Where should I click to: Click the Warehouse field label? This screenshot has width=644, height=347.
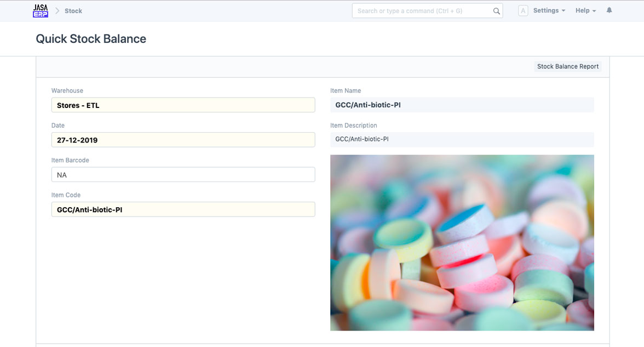point(67,90)
